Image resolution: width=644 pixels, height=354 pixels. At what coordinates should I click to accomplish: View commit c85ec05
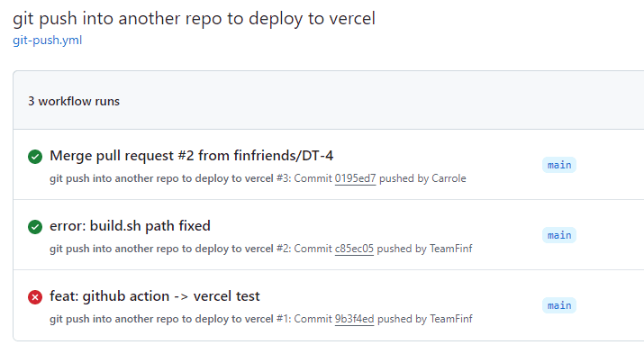(354, 249)
